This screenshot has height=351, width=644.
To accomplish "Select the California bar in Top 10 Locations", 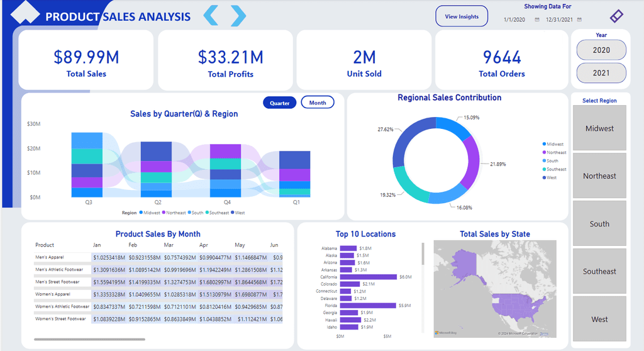I will [369, 277].
